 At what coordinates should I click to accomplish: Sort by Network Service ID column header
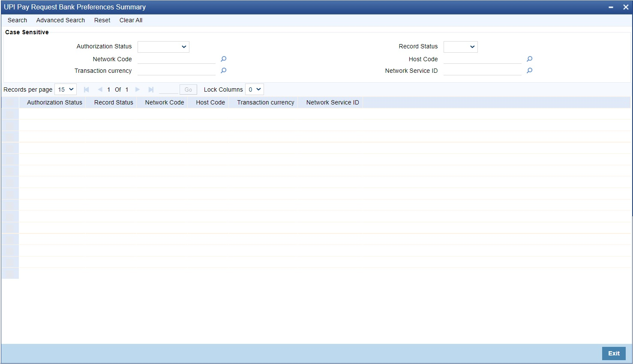point(333,102)
